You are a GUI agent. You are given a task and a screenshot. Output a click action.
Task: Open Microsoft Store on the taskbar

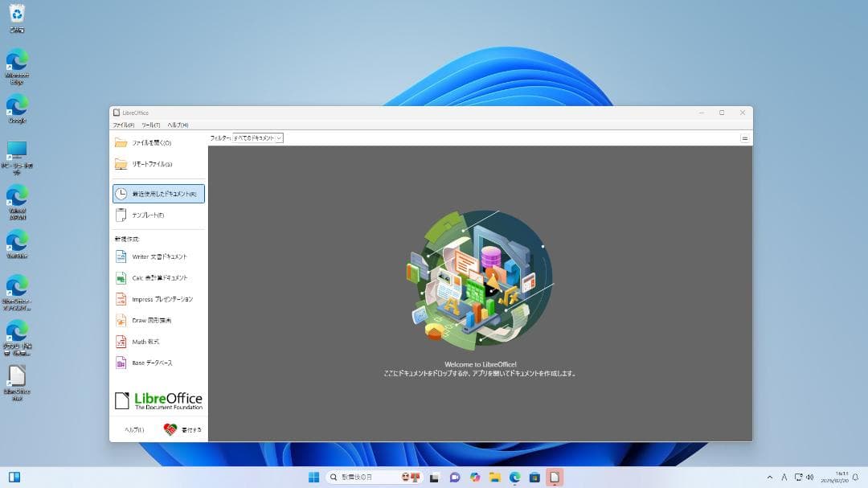coord(534,477)
